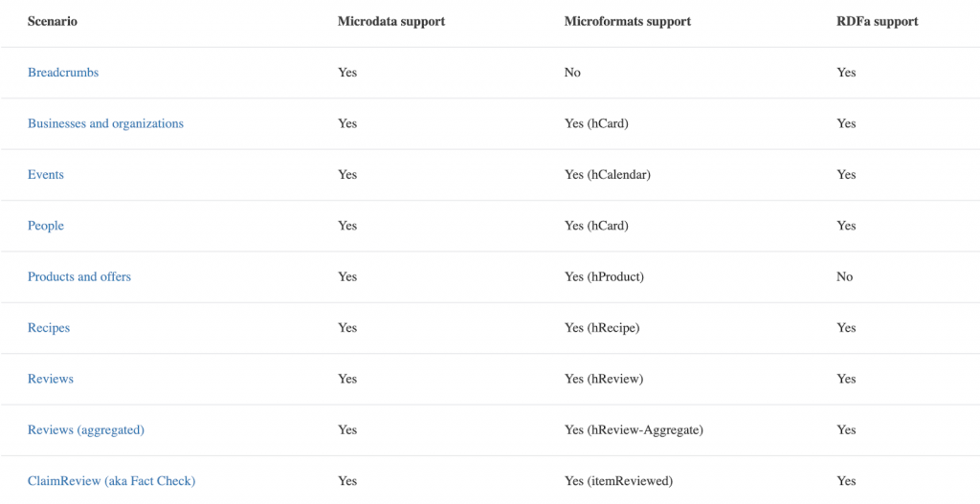Click the Microformats support column header
Screen dimensions: 980x504
coord(627,22)
